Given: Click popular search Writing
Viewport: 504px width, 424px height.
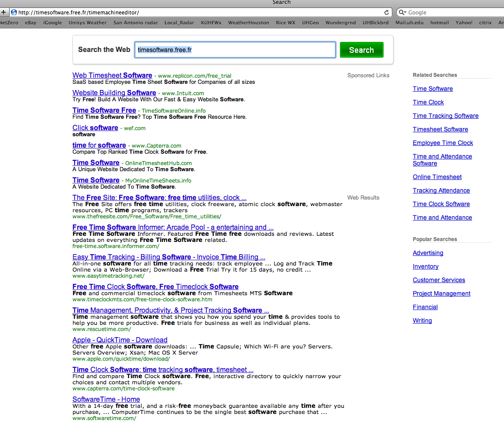Looking at the screenshot, I should point(422,321).
